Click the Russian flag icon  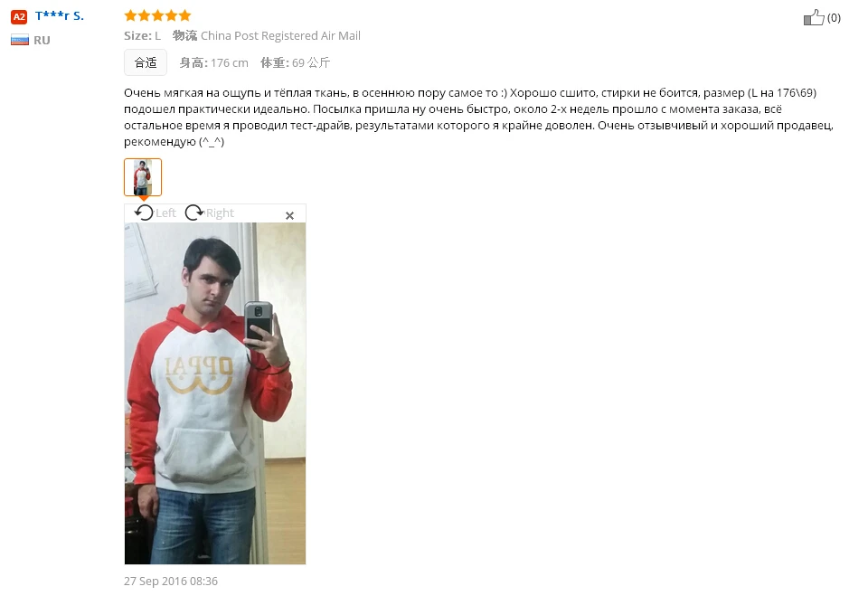click(x=20, y=40)
